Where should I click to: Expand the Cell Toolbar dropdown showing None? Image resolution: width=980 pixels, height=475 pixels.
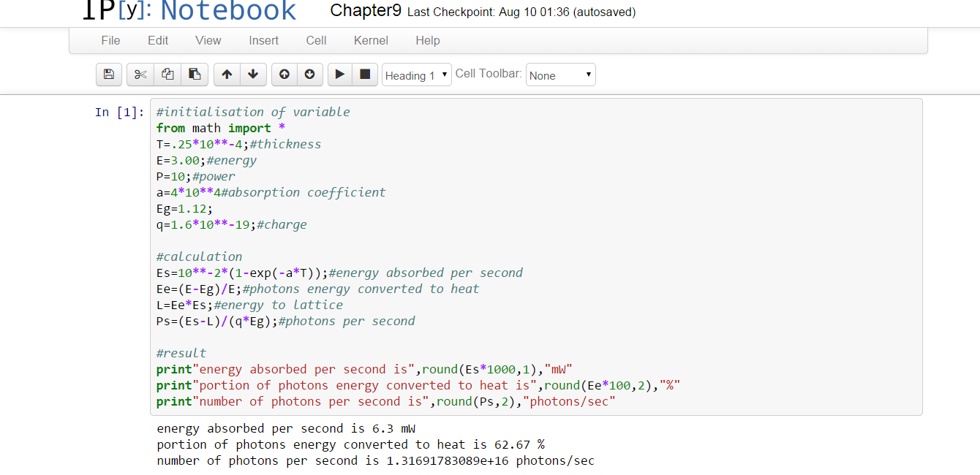pos(560,75)
